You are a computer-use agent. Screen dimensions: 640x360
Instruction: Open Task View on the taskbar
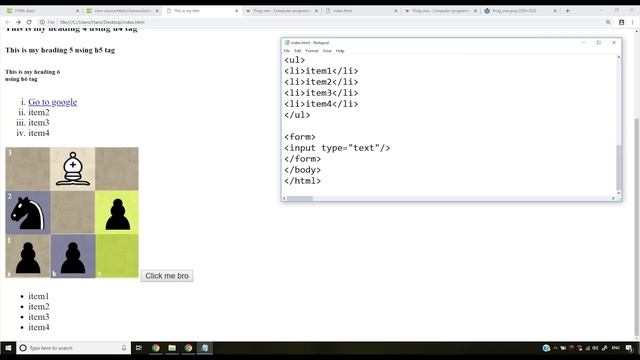click(x=139, y=348)
